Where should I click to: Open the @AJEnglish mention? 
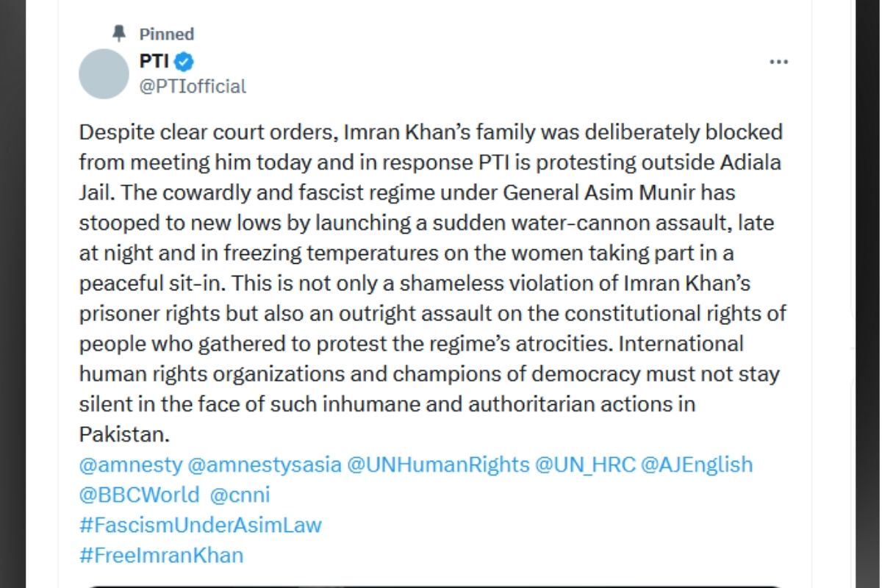[697, 465]
